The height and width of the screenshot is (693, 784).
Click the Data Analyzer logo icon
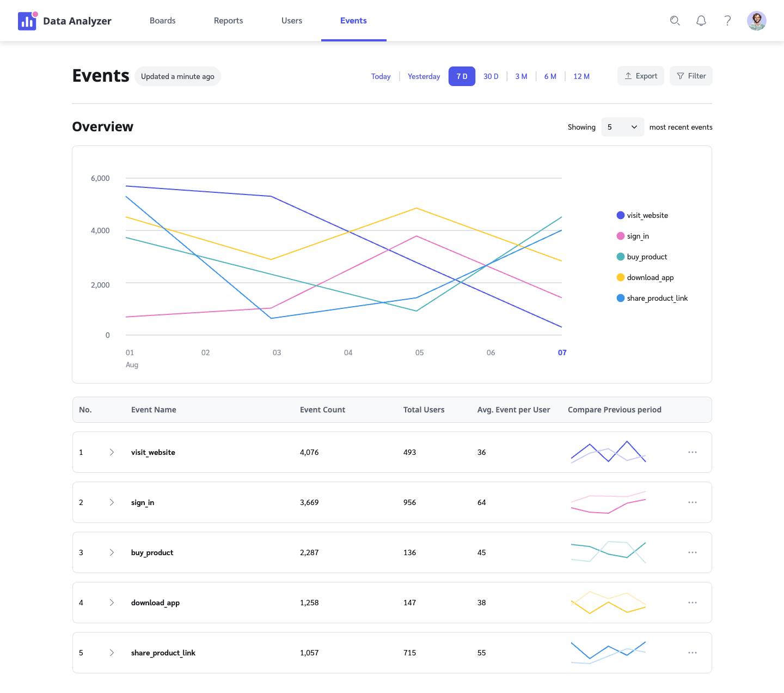(x=27, y=21)
